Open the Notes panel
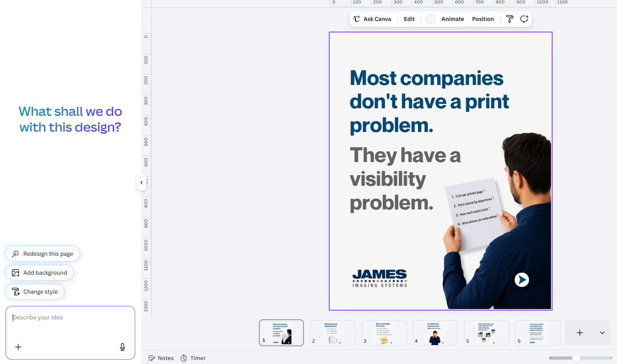The height and width of the screenshot is (364, 617). coord(161,358)
